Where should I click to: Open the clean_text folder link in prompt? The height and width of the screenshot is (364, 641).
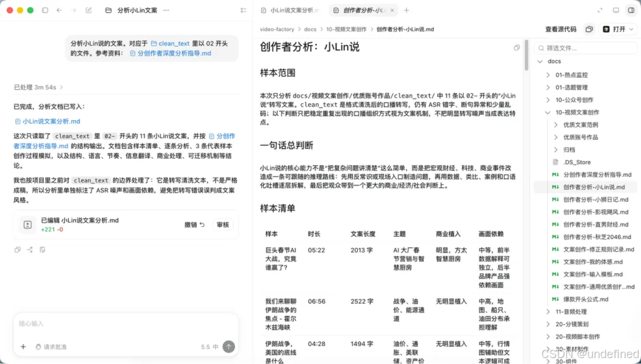(x=170, y=43)
